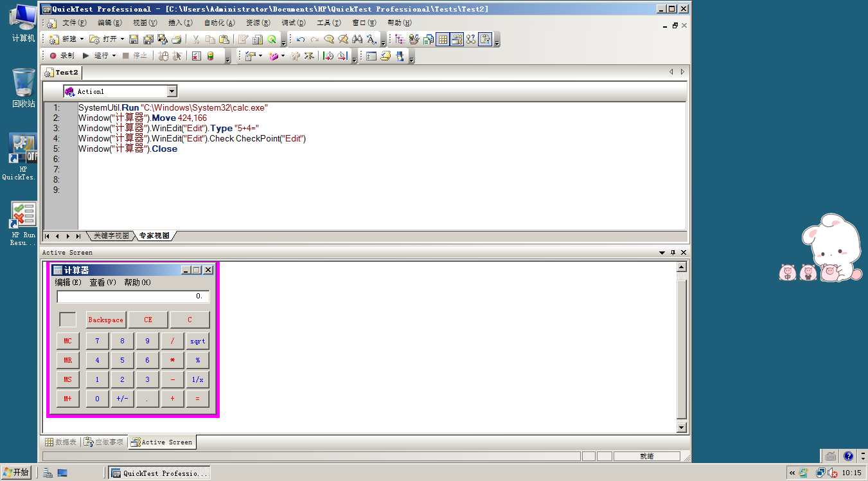Click the low-level recording pointer icon
868x481 pixels.
tap(177, 56)
